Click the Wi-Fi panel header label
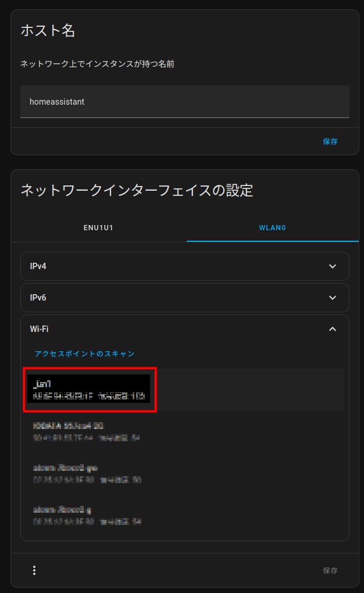Screen dimensions: 364x593 [x=40, y=329]
